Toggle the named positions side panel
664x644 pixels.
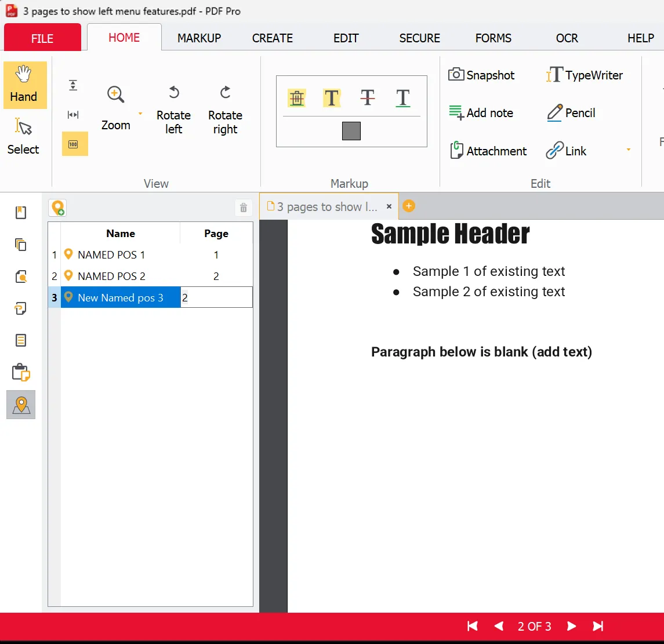coord(21,405)
